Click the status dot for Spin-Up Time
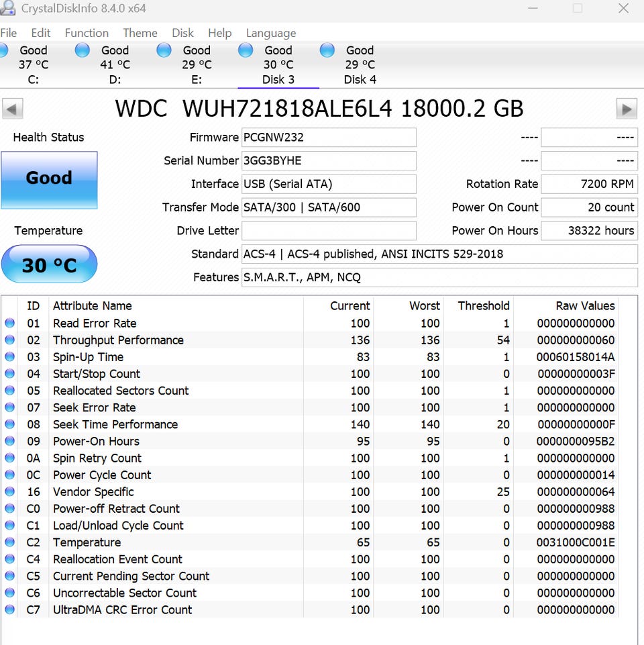This screenshot has height=645, width=644. pos(10,356)
